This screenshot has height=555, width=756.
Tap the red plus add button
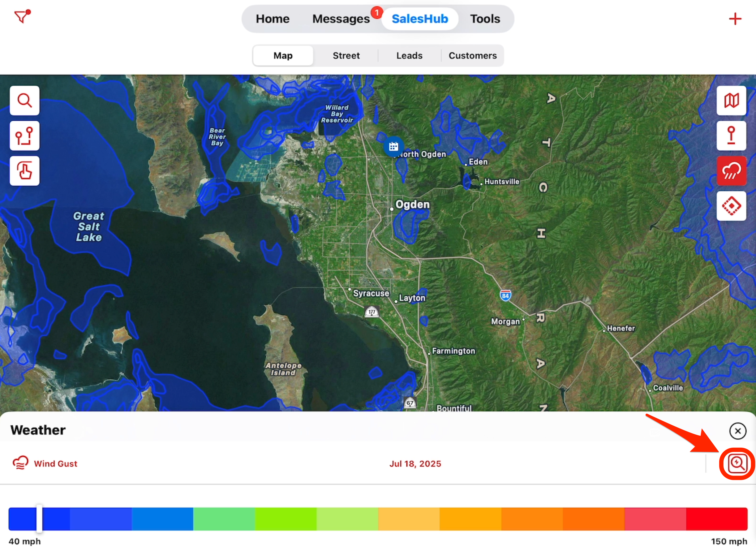[x=735, y=19]
